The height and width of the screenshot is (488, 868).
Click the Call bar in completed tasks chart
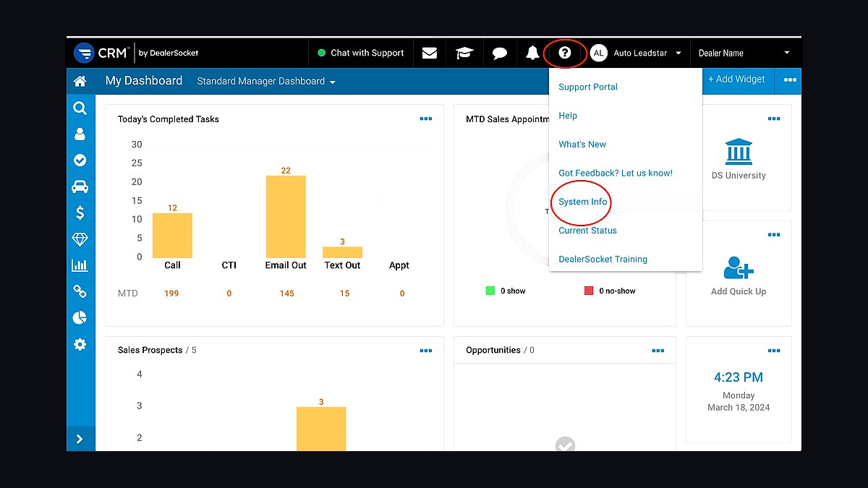(x=172, y=236)
